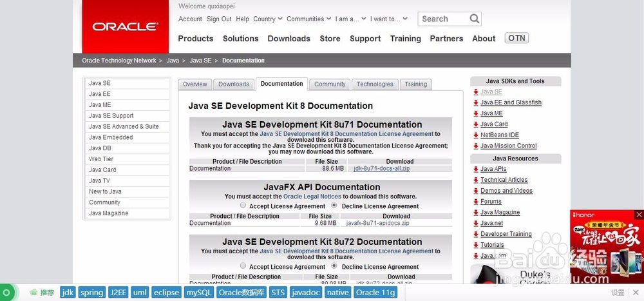Open the Partners menu
644x301 pixels.
(x=446, y=39)
